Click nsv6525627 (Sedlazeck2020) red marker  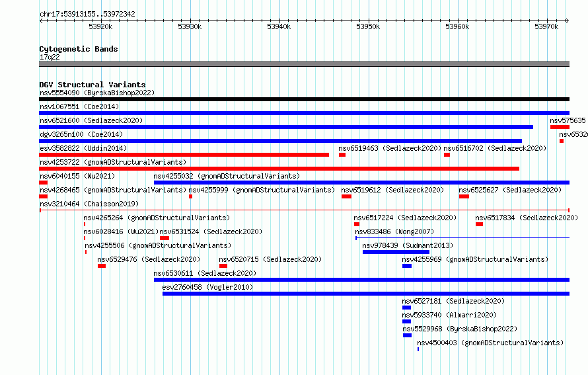464,196
